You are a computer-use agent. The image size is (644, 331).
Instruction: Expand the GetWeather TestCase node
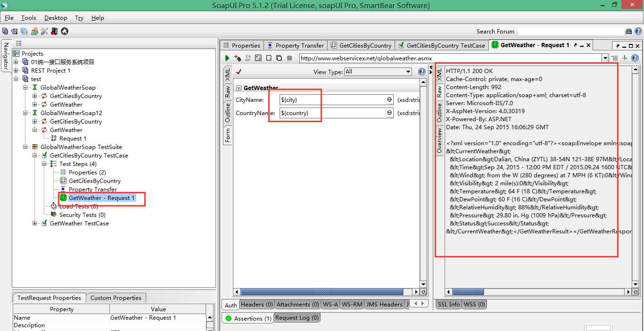35,223
